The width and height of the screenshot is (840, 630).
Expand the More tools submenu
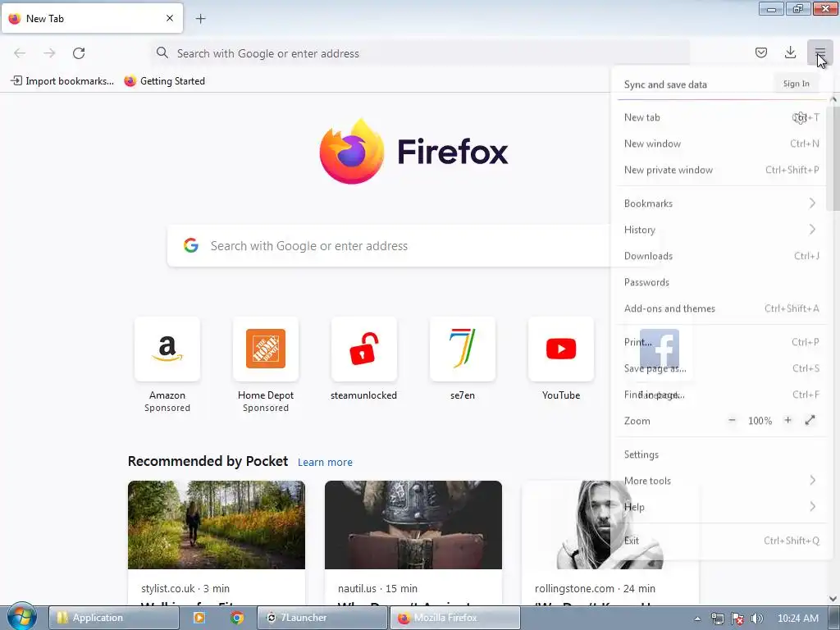[x=721, y=481]
